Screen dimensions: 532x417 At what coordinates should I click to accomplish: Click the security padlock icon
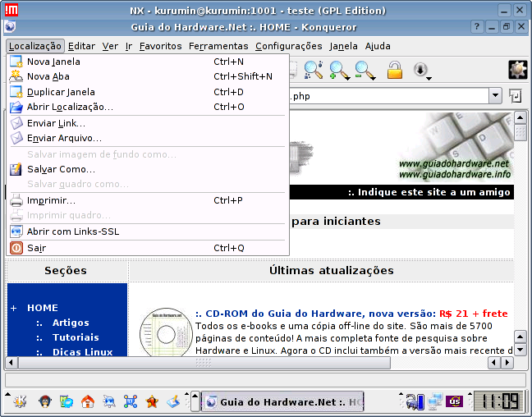[x=395, y=70]
